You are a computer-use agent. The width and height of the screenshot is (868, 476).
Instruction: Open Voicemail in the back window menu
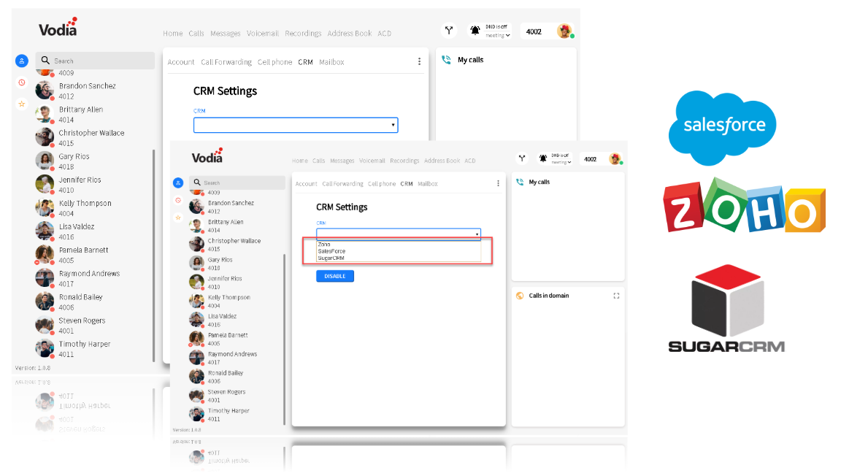tap(262, 33)
